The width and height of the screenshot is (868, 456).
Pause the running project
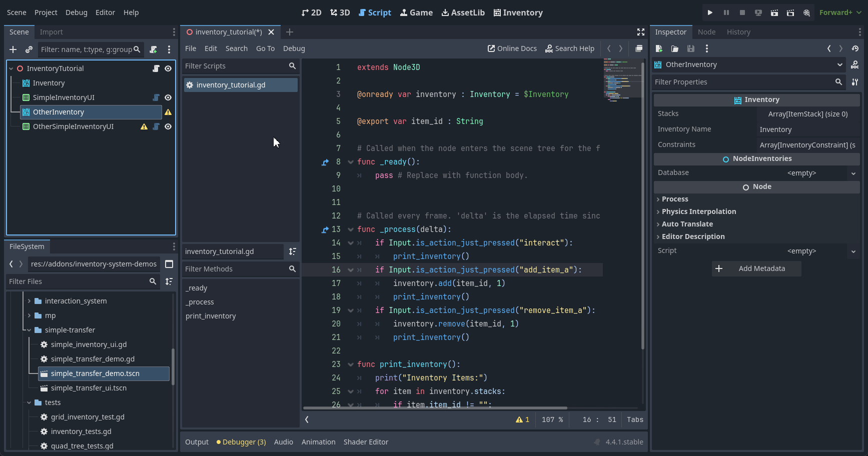pyautogui.click(x=726, y=12)
